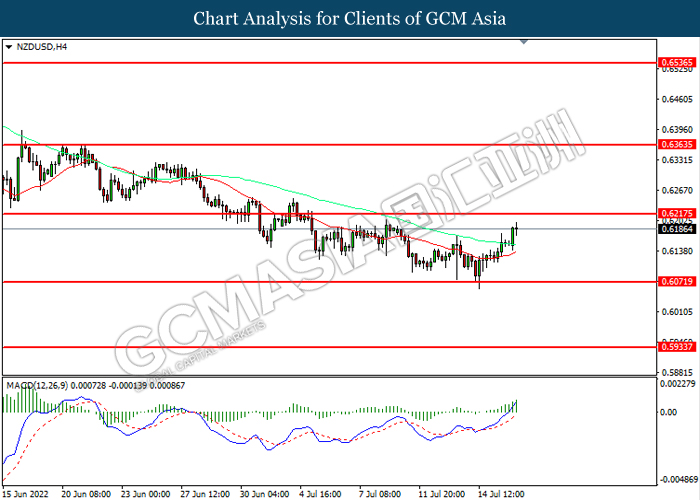The width and height of the screenshot is (700, 500).
Task: Click the 0.60105 price scale value
Action: [x=677, y=312]
